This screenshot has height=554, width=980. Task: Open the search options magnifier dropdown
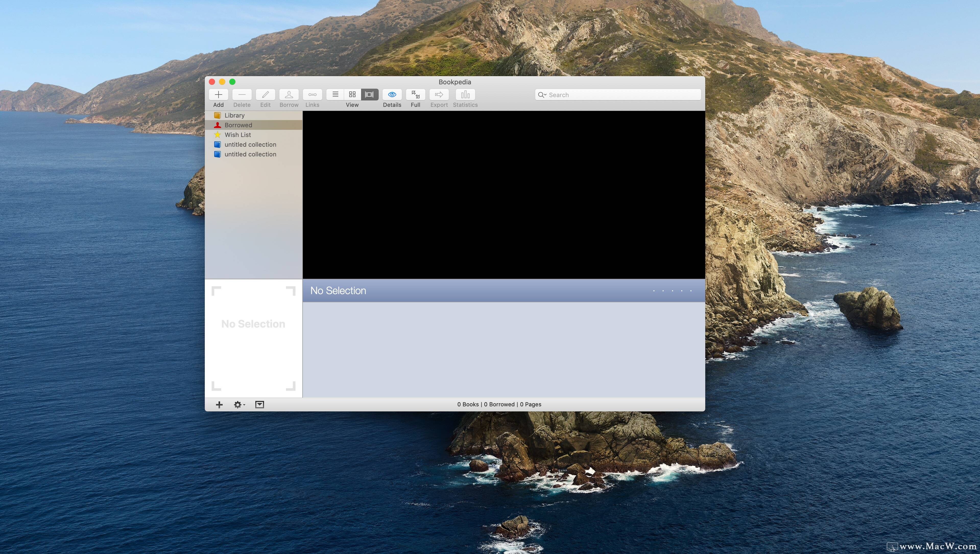click(x=542, y=95)
